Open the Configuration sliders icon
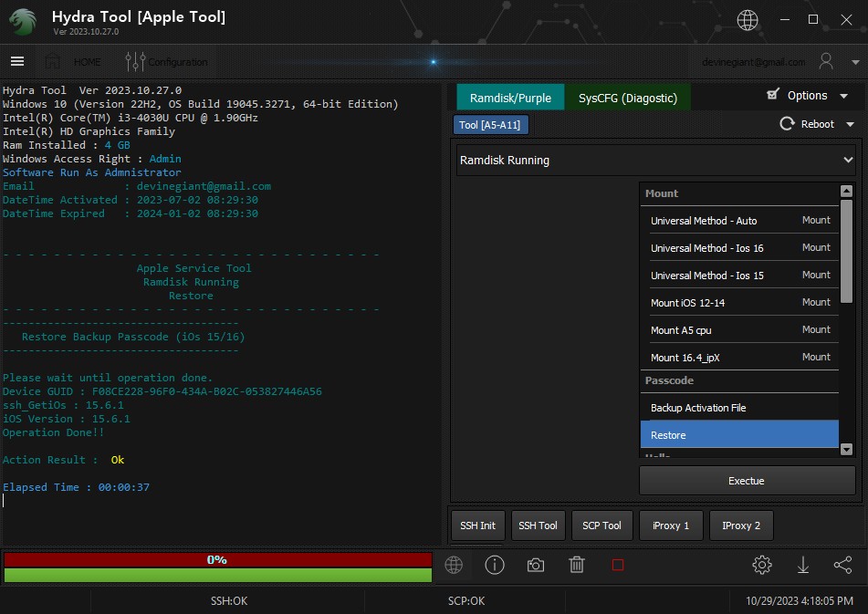Image resolution: width=868 pixels, height=614 pixels. point(135,61)
